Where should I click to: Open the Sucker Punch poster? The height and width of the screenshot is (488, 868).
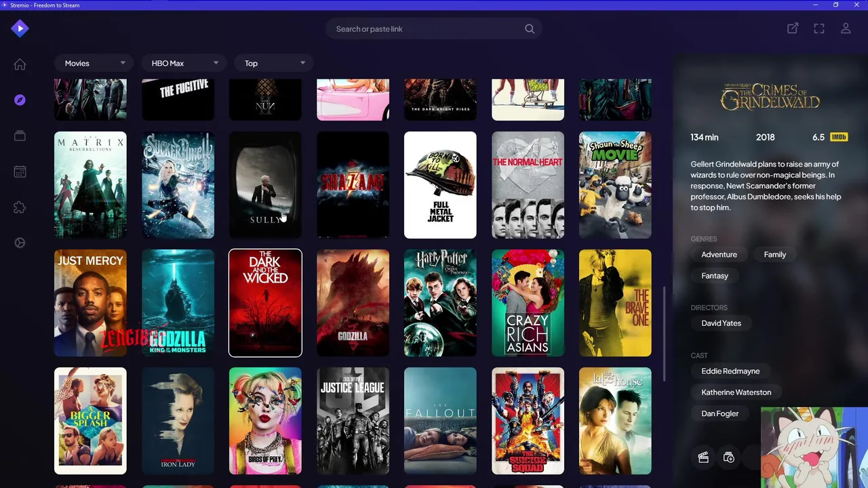click(178, 185)
